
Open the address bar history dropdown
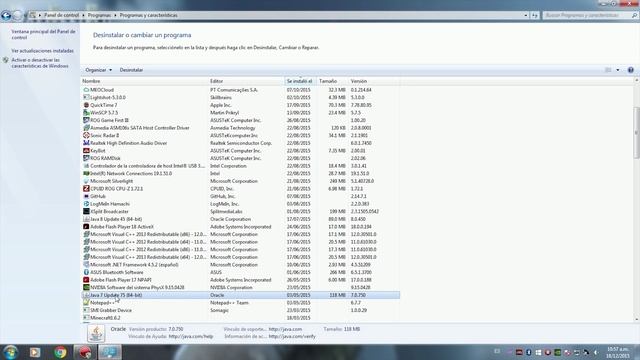[526, 15]
